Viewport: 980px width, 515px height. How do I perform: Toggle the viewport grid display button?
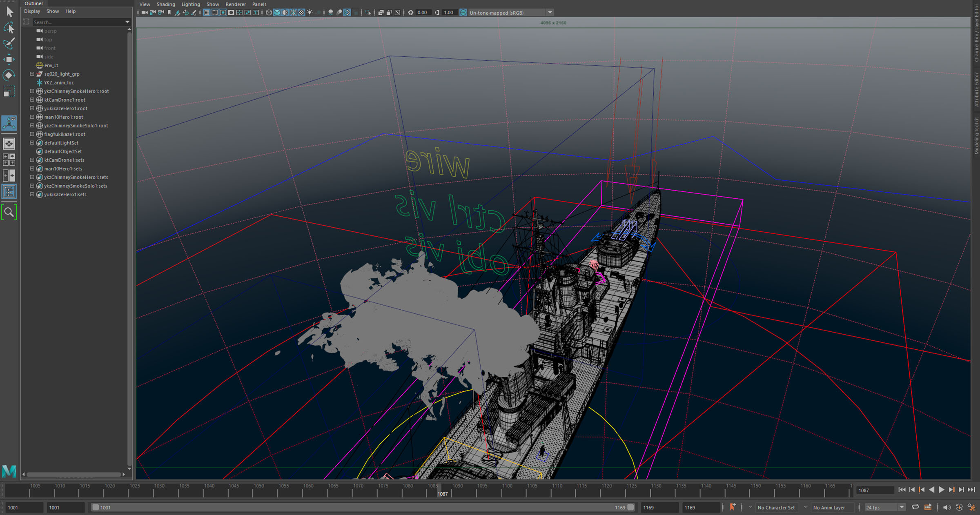(207, 13)
